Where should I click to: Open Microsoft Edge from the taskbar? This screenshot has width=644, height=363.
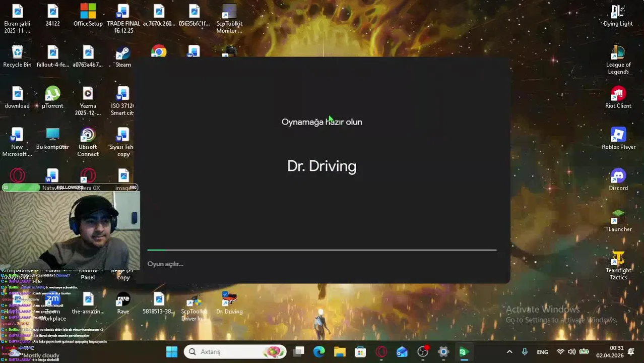(319, 352)
